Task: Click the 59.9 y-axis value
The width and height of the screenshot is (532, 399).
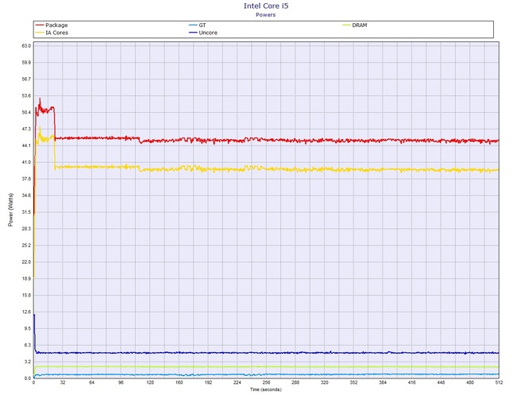Action: coord(26,63)
